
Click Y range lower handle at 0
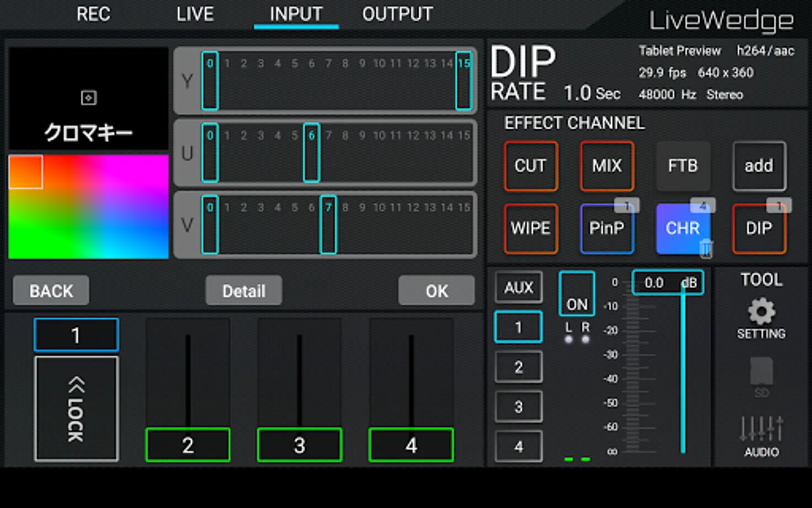coord(210,81)
